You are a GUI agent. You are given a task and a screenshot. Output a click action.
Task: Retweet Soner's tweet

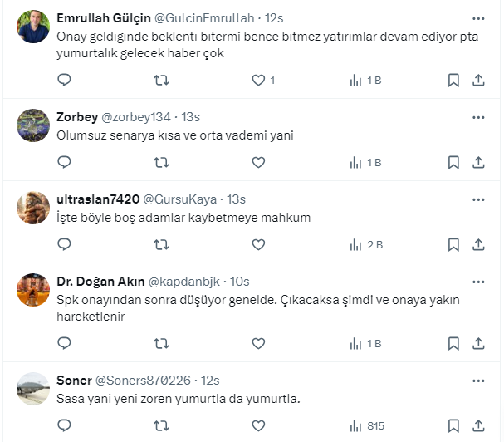[x=162, y=425]
